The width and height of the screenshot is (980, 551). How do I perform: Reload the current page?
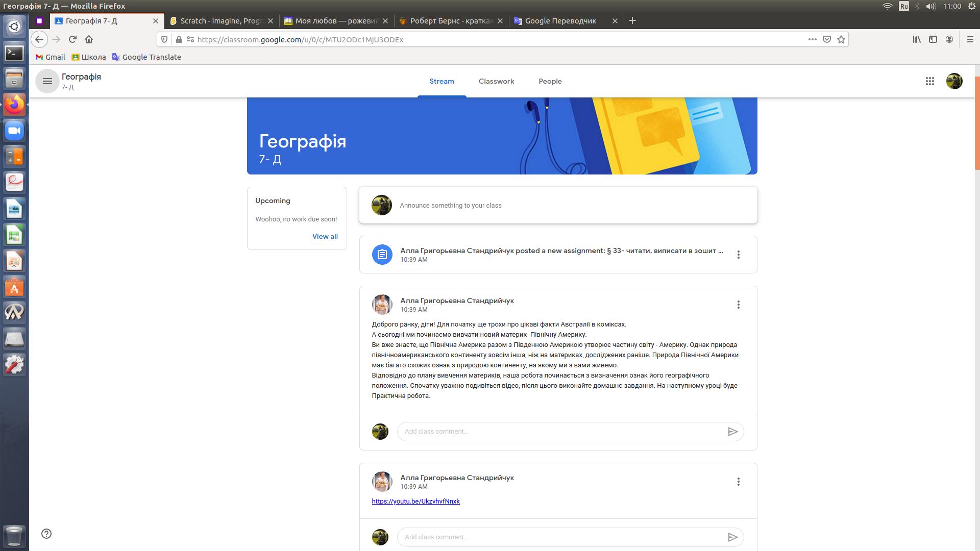tap(72, 39)
